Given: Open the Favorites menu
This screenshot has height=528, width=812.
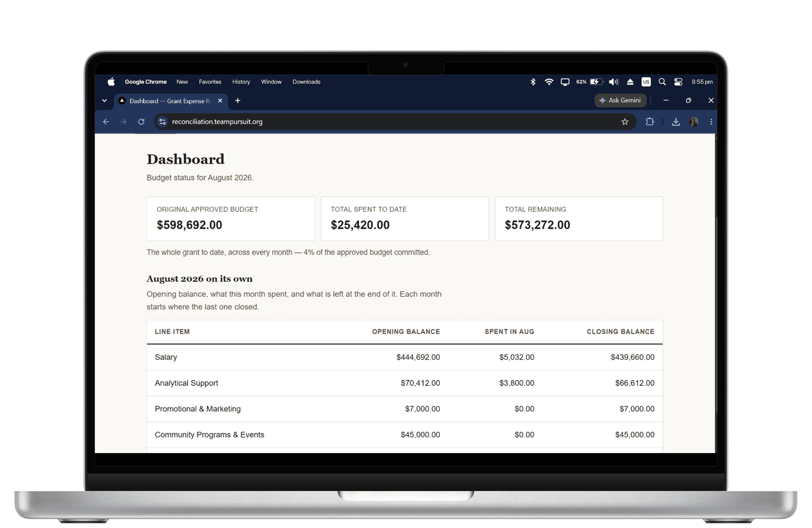Looking at the screenshot, I should pyautogui.click(x=210, y=82).
